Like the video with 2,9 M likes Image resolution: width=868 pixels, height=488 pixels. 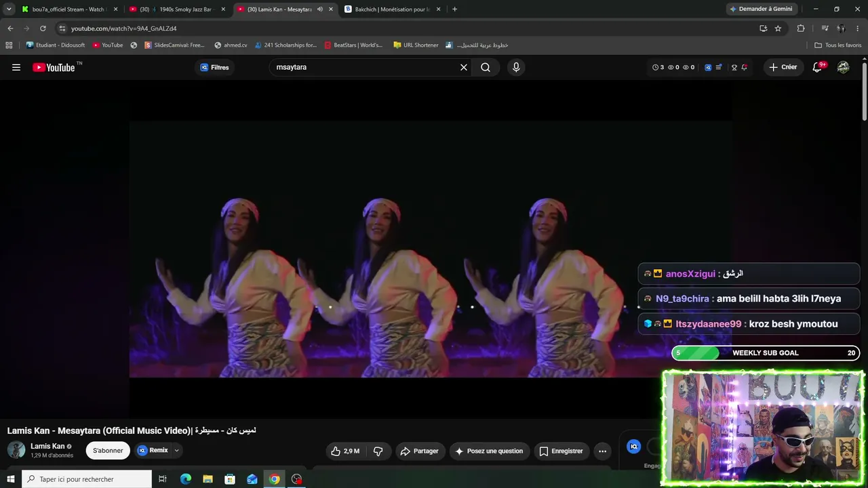345,451
